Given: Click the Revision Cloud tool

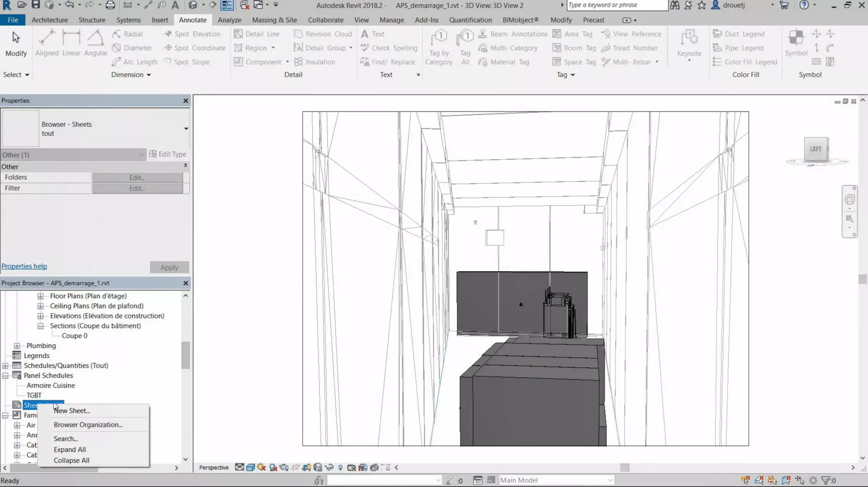Looking at the screenshot, I should point(323,34).
